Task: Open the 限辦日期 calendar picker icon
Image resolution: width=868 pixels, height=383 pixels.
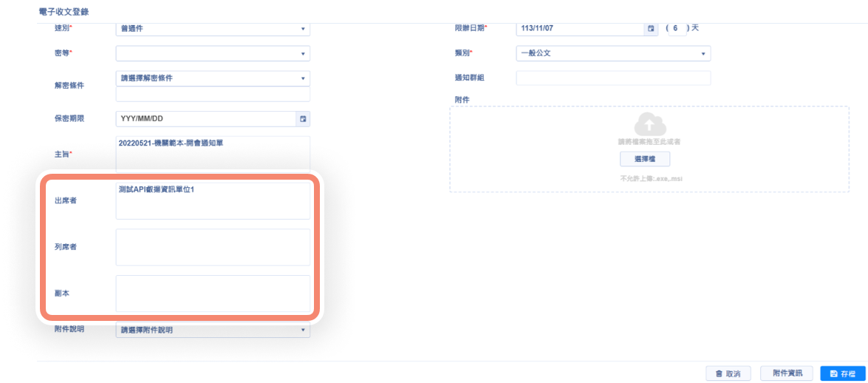Action: [651, 29]
